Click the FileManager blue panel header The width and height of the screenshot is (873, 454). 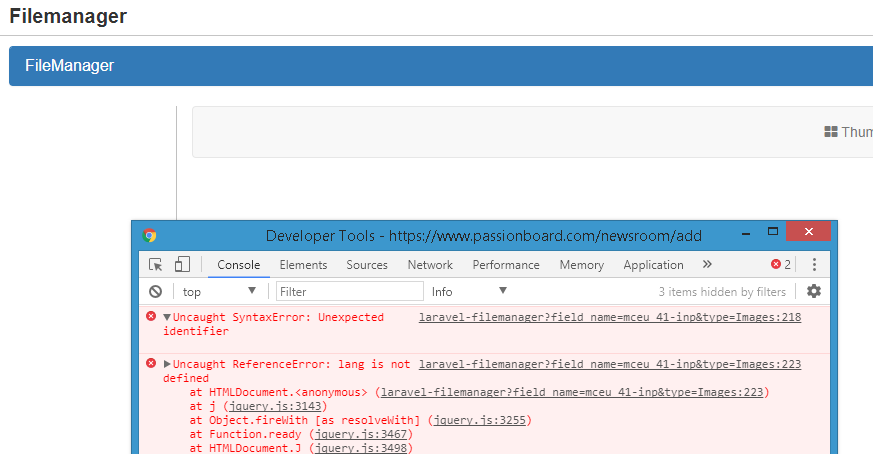click(441, 66)
